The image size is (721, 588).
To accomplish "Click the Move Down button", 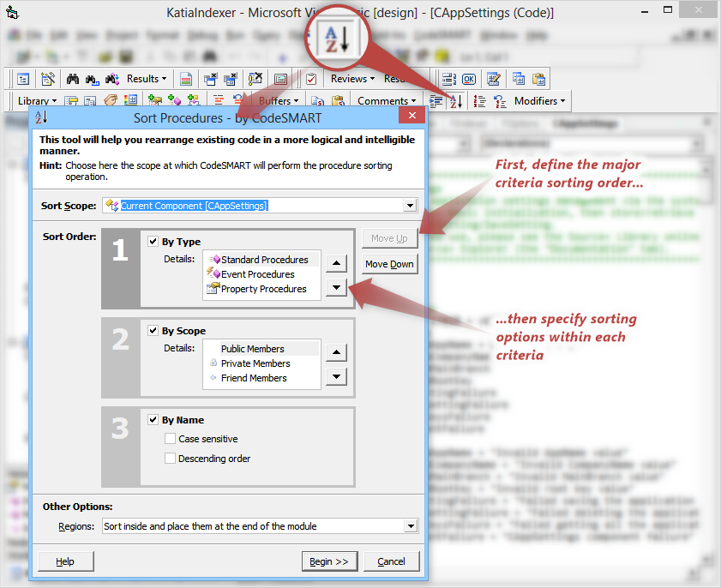I will click(389, 264).
